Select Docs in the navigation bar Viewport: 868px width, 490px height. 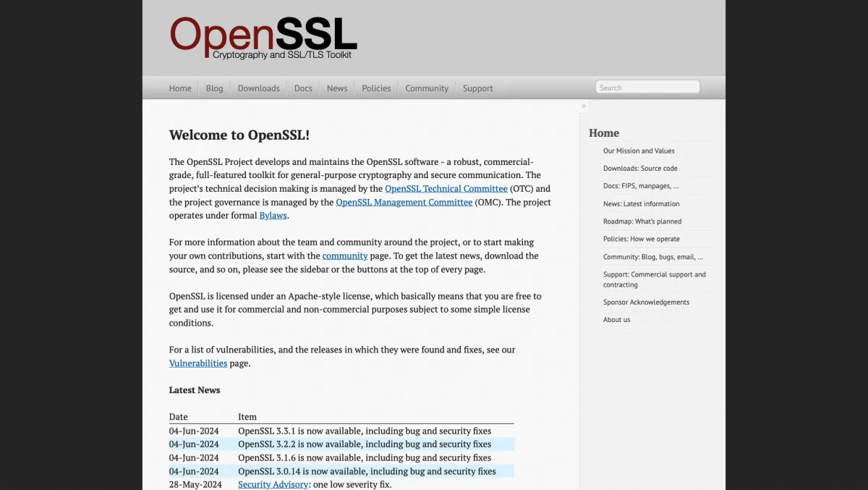click(x=303, y=88)
